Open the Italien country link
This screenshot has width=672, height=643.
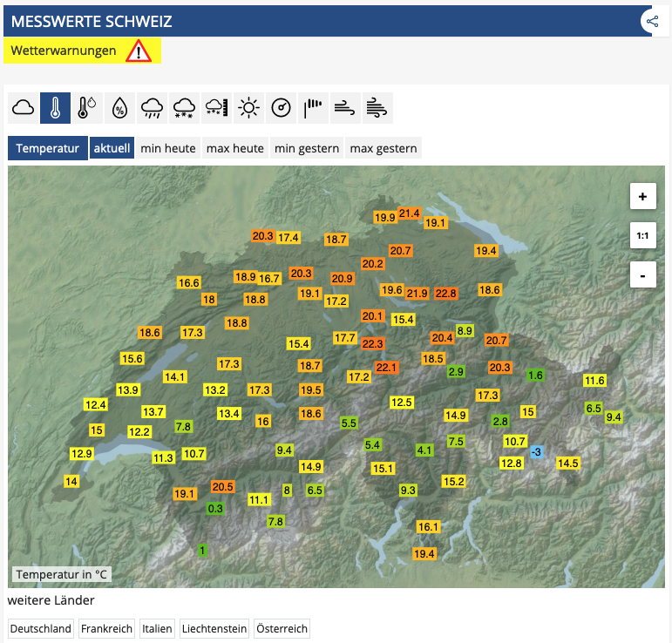click(x=157, y=628)
